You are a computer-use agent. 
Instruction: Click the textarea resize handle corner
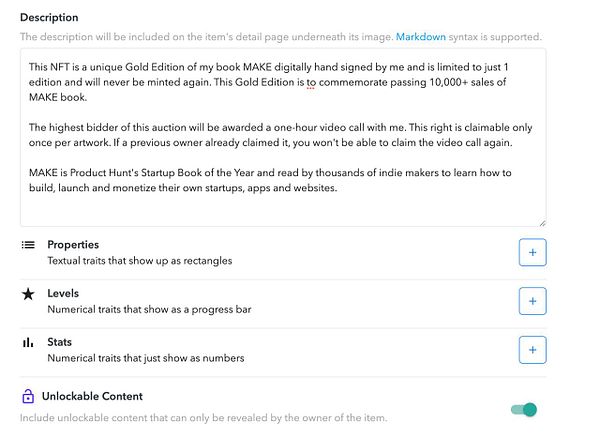click(x=542, y=223)
